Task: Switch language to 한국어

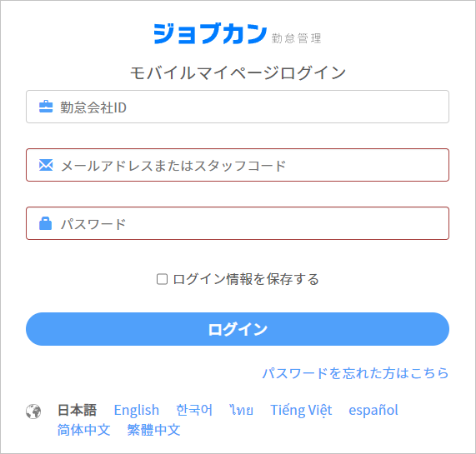Action: tap(194, 410)
